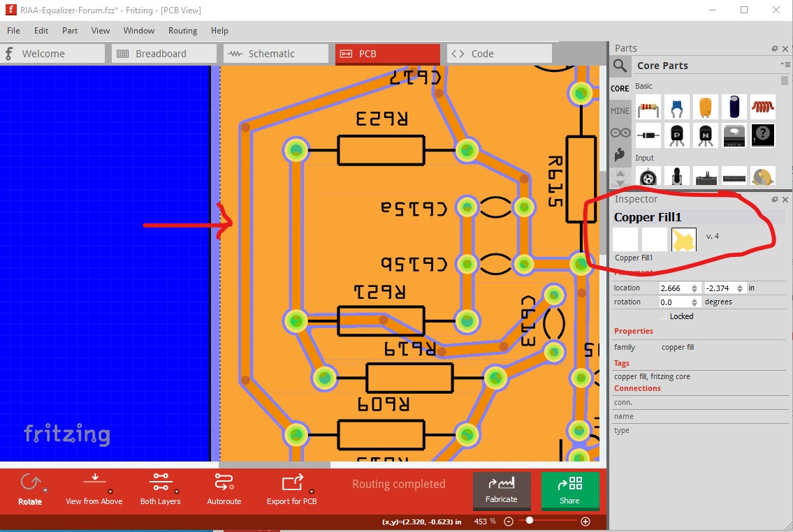Viewport: 793px width, 532px height.
Task: Pick the red inductor coil part
Action: coord(763,107)
